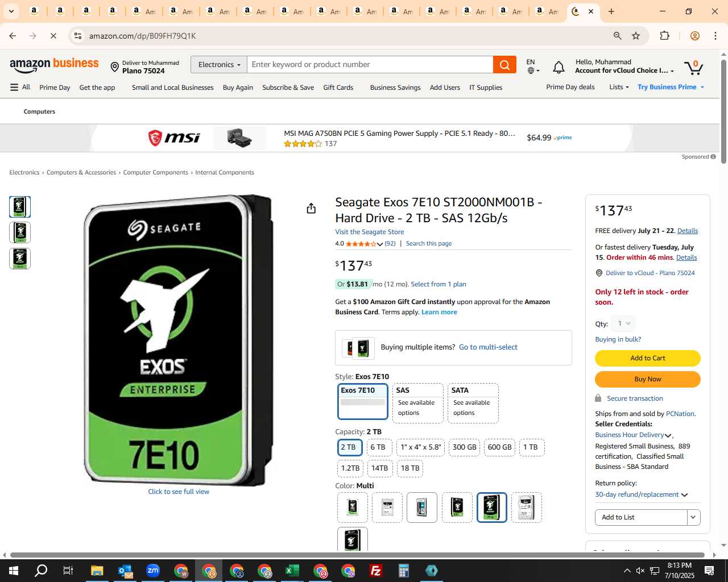The height and width of the screenshot is (582, 728).
Task: Open the notifications bell icon
Action: pos(559,68)
